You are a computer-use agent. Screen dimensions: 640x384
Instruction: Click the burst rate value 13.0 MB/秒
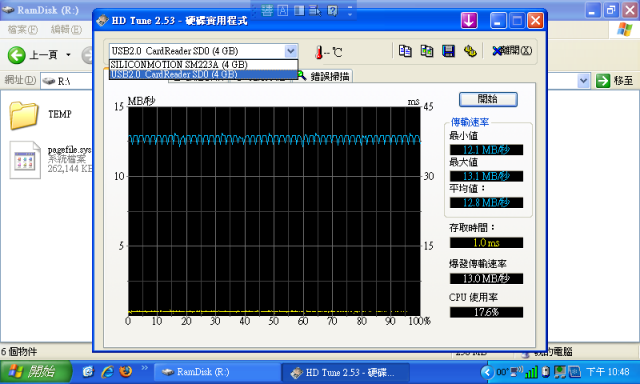(487, 279)
